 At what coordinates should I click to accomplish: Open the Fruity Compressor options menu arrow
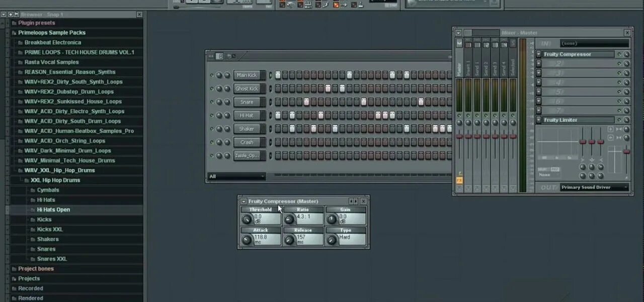click(x=244, y=201)
